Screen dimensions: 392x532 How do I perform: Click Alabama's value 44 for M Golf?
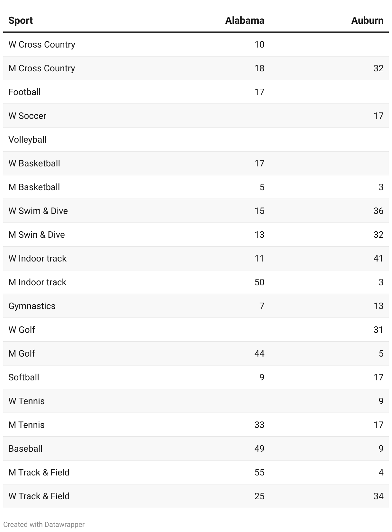tap(259, 353)
